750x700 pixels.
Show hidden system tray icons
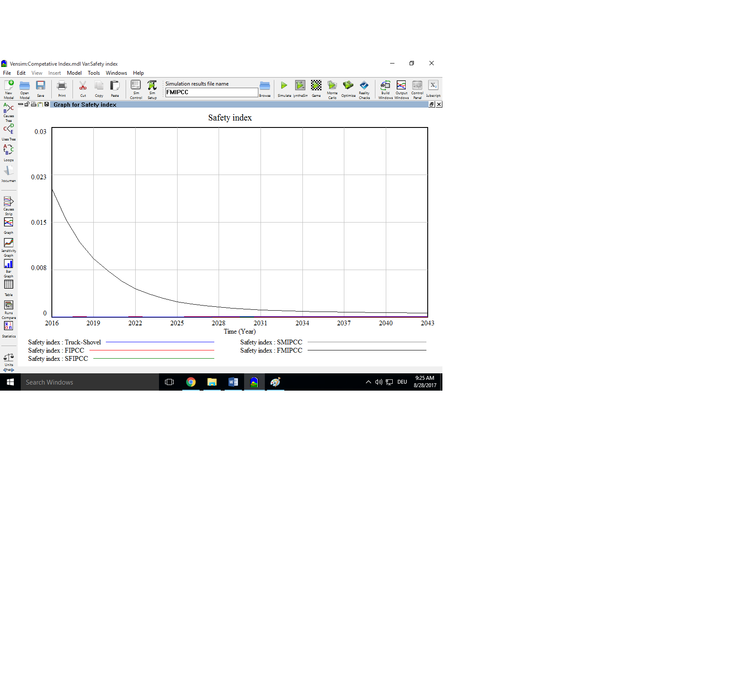(369, 382)
